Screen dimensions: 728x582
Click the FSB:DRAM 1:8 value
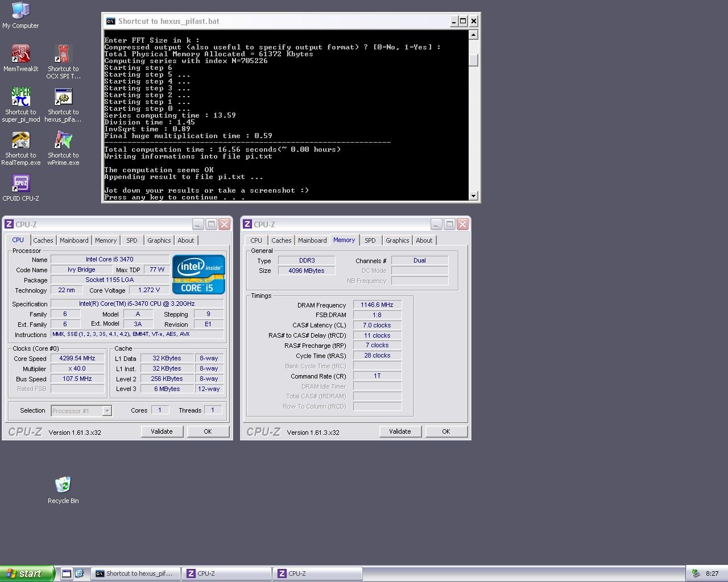377,315
